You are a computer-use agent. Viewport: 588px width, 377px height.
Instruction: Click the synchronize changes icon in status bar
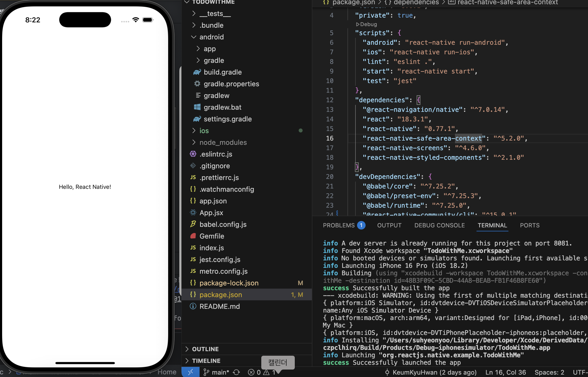(237, 372)
